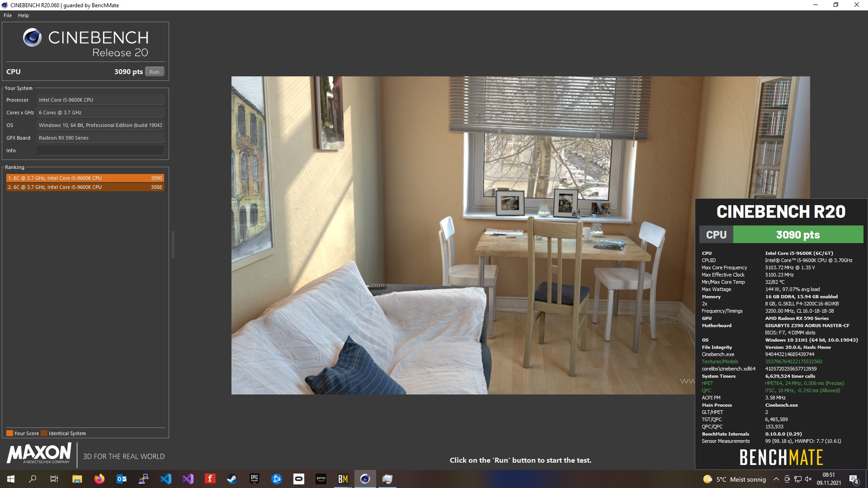The width and height of the screenshot is (868, 488).
Task: Click the Max Wattage value 144 W
Action: pyautogui.click(x=792, y=289)
